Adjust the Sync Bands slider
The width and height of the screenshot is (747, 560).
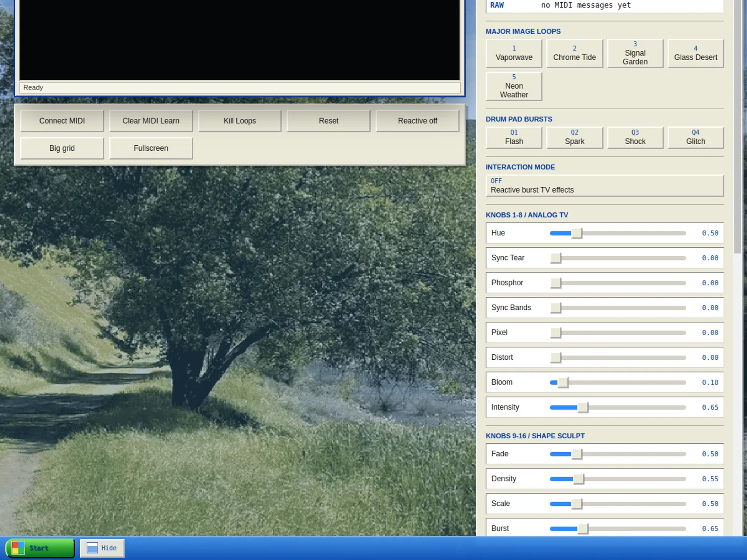coord(618,308)
